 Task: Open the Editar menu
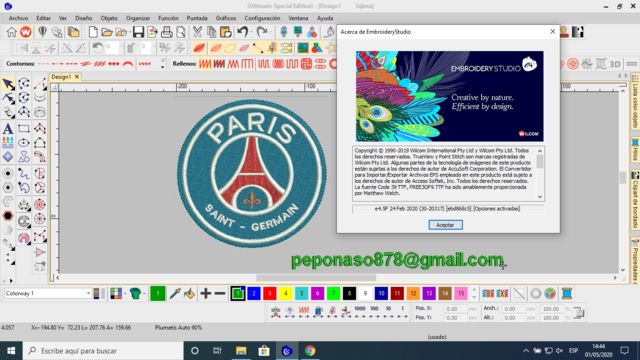[43, 18]
